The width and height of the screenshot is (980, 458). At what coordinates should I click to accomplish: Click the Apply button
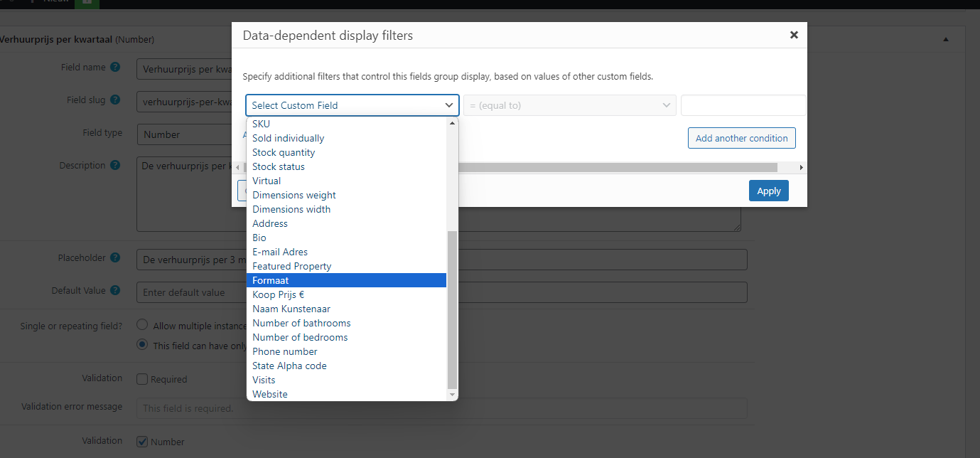(x=769, y=191)
